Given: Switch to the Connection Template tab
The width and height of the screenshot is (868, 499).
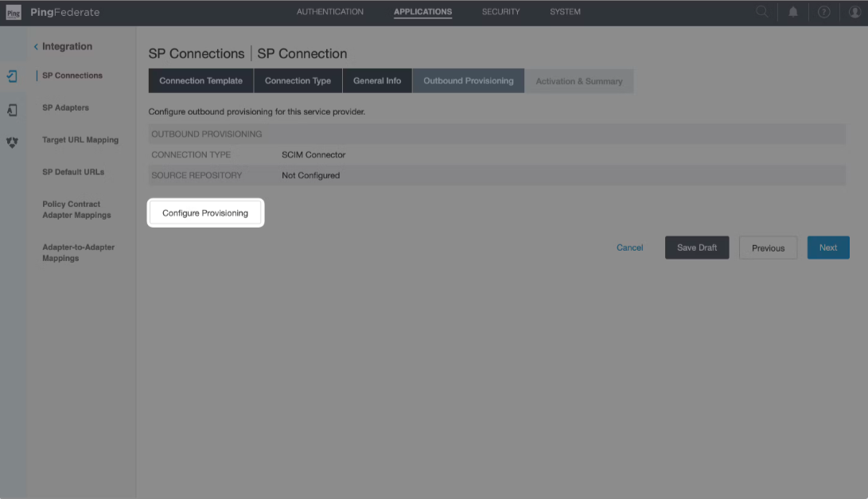Looking at the screenshot, I should click(x=201, y=81).
